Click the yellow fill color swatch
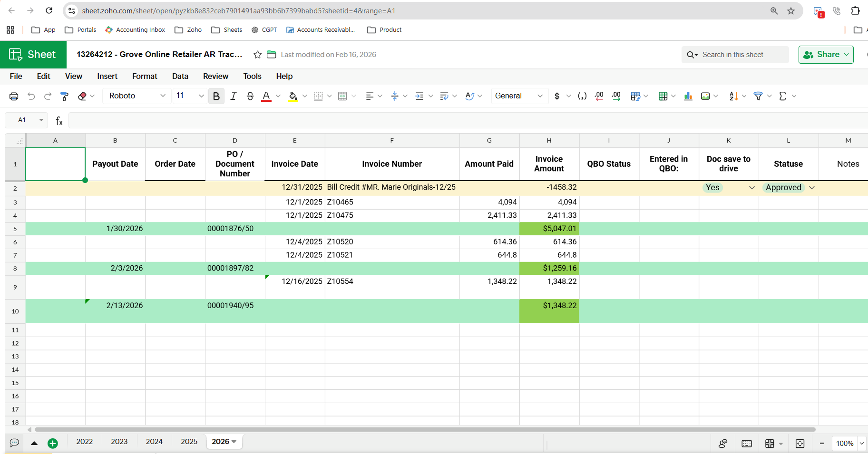 (293, 96)
